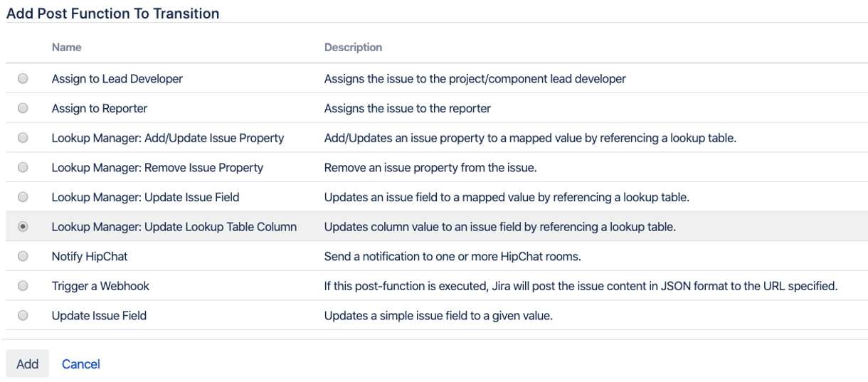Cancel adding the post function

tap(80, 364)
